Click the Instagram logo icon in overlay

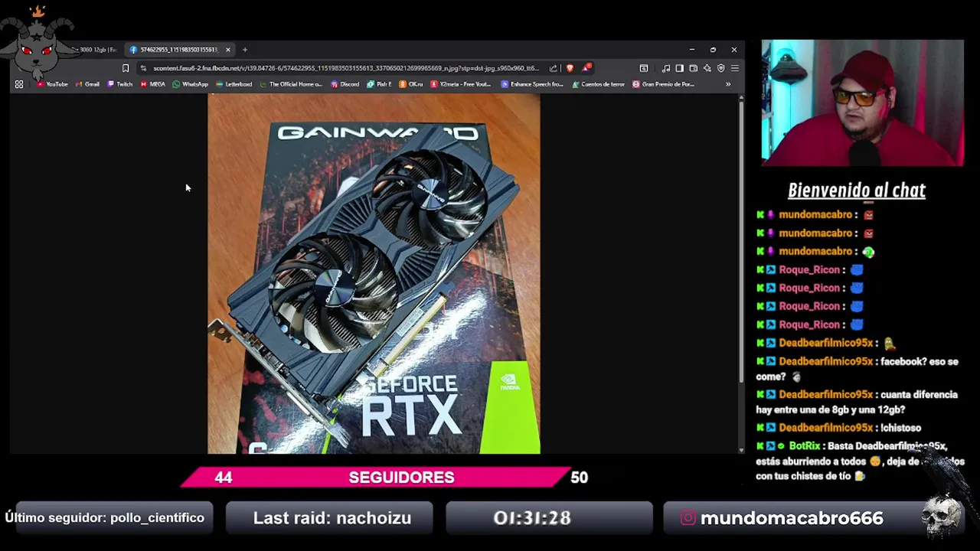coord(688,518)
